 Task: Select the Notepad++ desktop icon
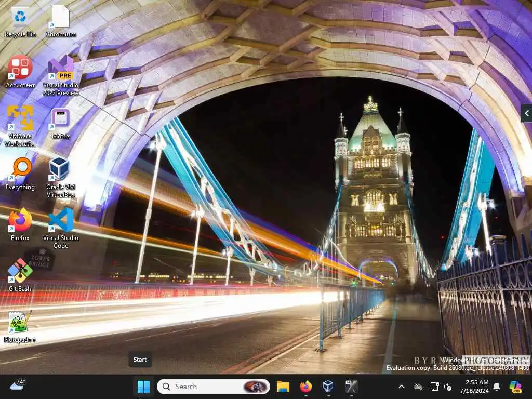pyautogui.click(x=20, y=326)
